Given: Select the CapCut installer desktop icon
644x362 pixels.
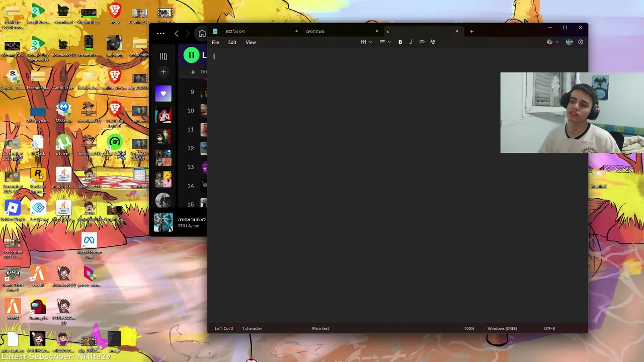Looking at the screenshot, I should [x=13, y=79].
